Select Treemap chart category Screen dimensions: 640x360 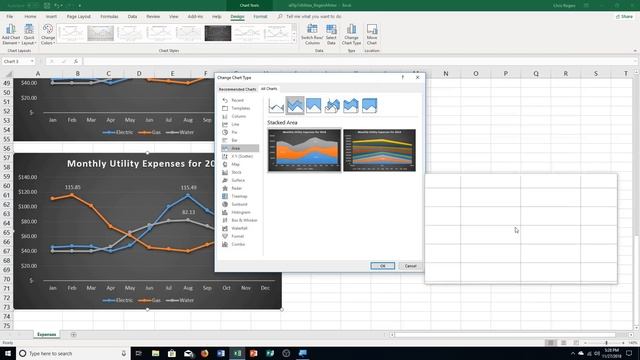tap(240, 196)
